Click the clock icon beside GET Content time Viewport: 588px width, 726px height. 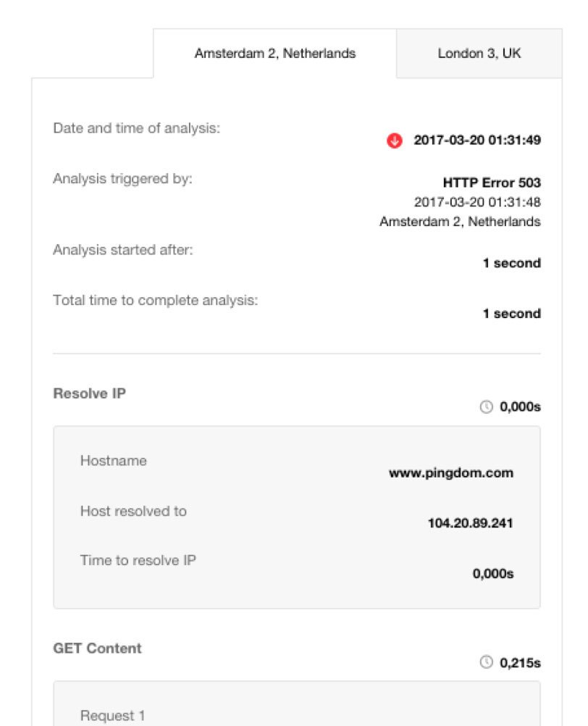click(x=486, y=662)
